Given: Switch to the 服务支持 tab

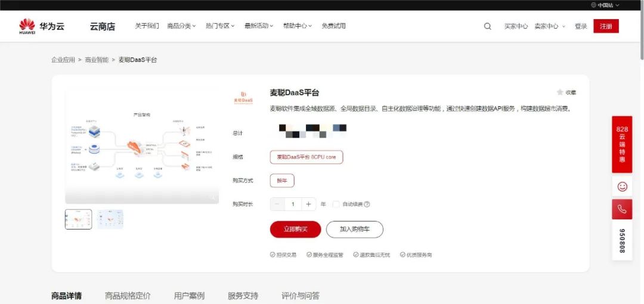Looking at the screenshot, I should (x=243, y=296).
